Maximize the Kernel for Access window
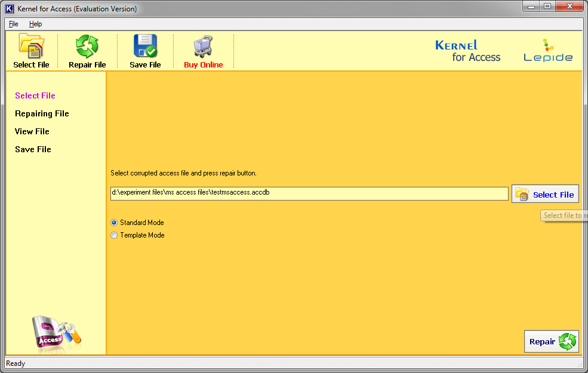The width and height of the screenshot is (588, 373). [547, 7]
